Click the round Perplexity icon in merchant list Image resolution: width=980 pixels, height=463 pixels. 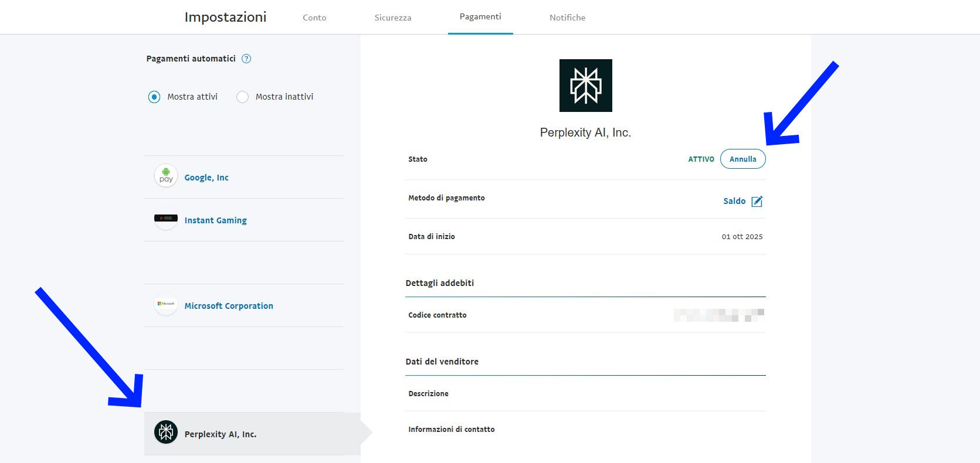(x=166, y=433)
